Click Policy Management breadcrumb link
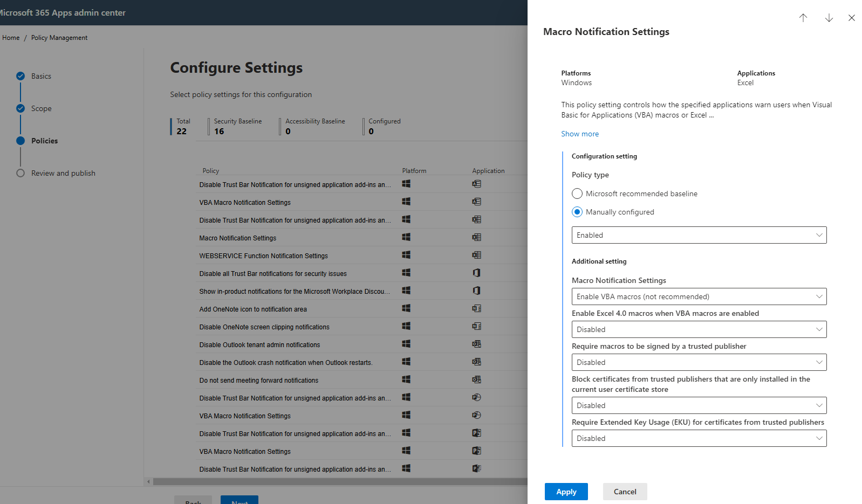This screenshot has height=504, width=862. [59, 38]
